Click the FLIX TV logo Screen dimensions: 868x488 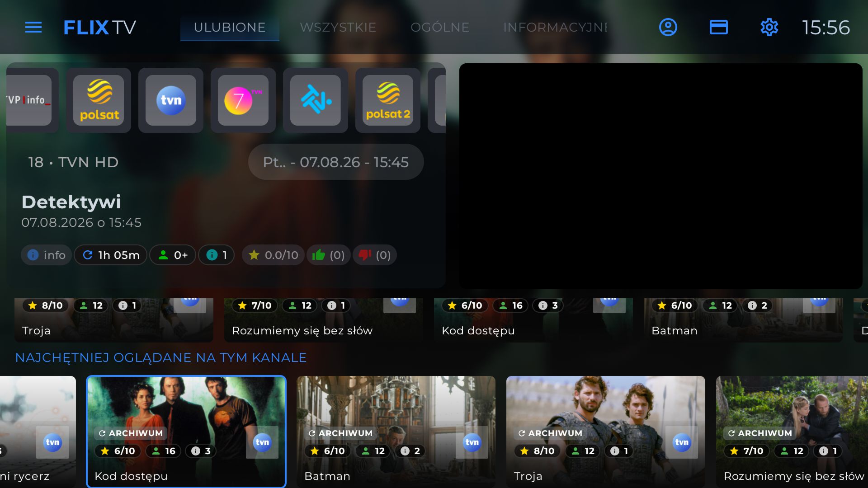pos(99,28)
